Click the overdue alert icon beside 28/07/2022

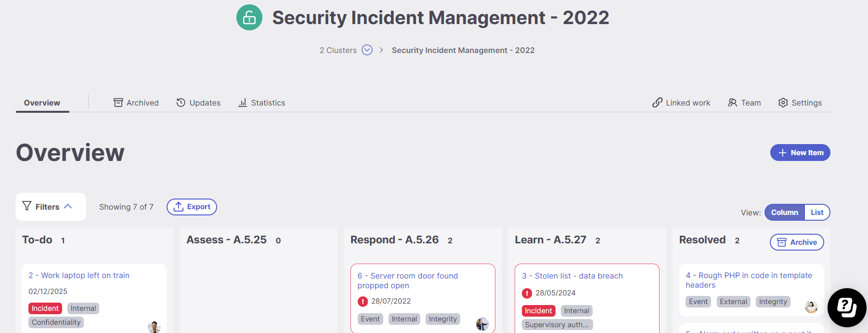(x=363, y=302)
